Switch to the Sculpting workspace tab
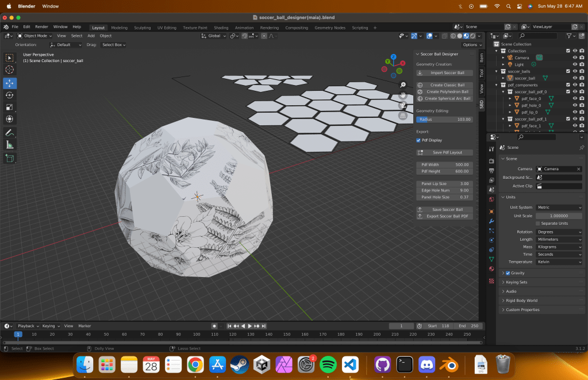Viewport: 588px width, 380px height. (x=142, y=28)
